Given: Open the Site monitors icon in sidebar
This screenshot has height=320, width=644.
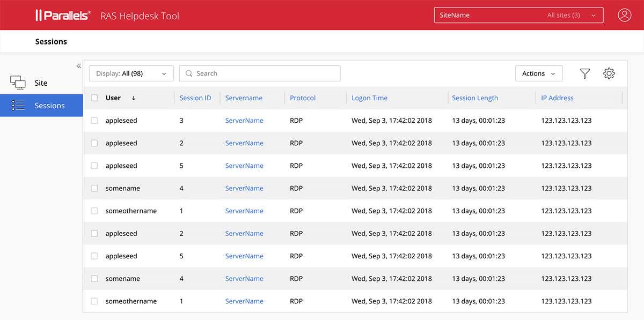Looking at the screenshot, I should click(18, 83).
